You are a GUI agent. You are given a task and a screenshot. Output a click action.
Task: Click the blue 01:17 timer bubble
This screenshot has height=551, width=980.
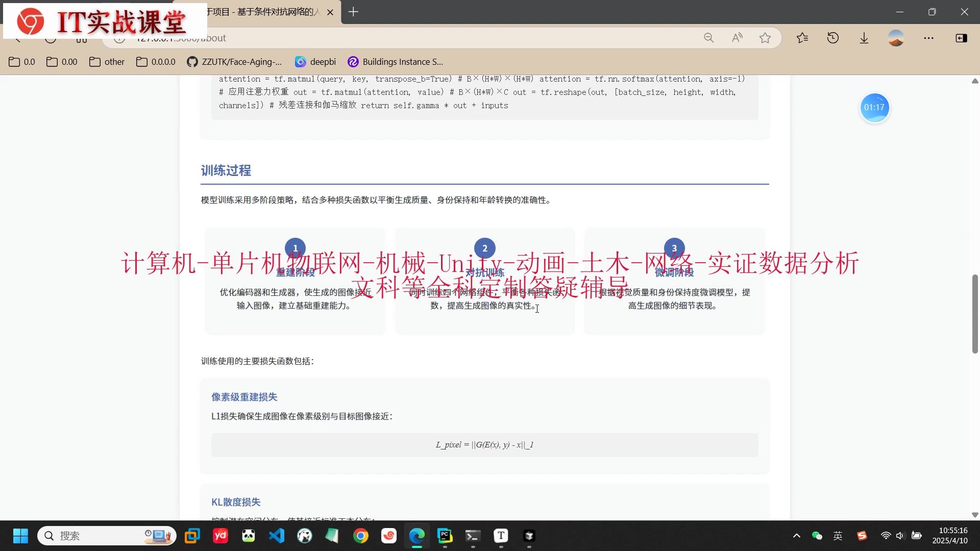coord(874,108)
